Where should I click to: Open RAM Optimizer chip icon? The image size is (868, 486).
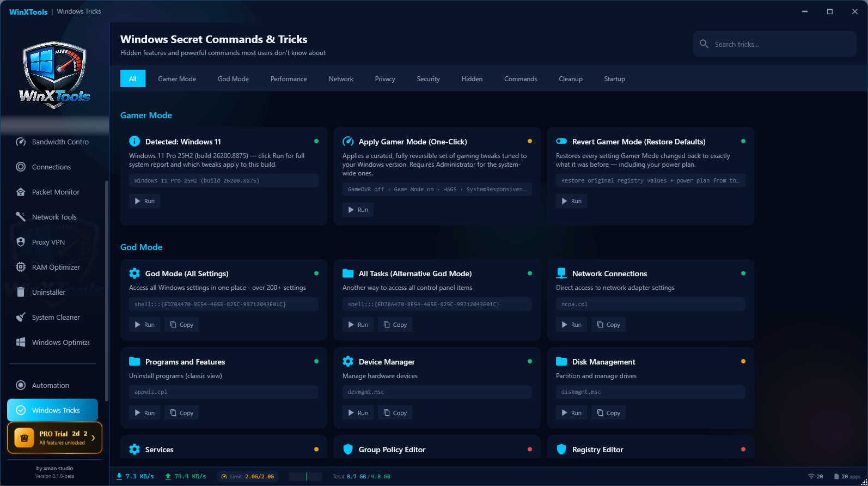21,267
